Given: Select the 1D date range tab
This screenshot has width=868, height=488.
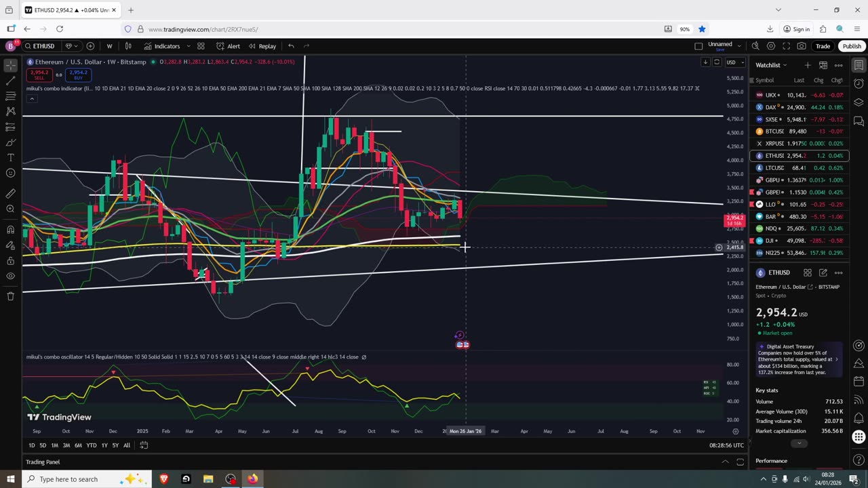Looking at the screenshot, I should [32, 445].
